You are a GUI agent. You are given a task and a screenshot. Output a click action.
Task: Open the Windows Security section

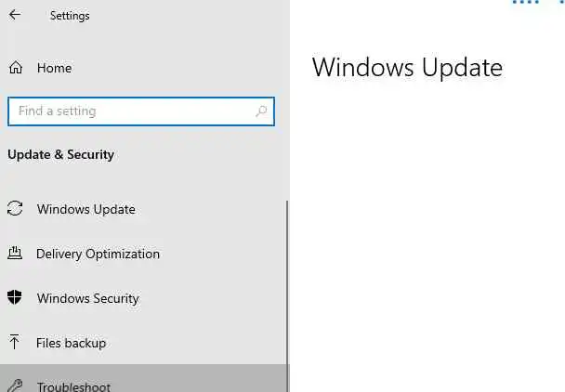tap(87, 298)
